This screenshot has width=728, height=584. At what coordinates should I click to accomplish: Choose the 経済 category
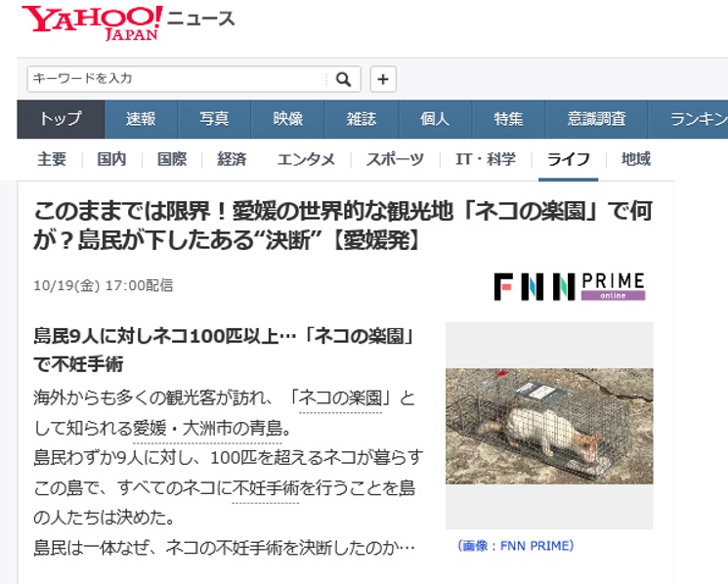pyautogui.click(x=232, y=159)
